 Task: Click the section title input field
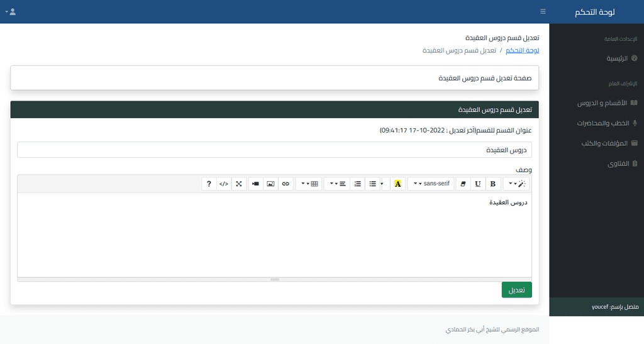[x=274, y=150]
